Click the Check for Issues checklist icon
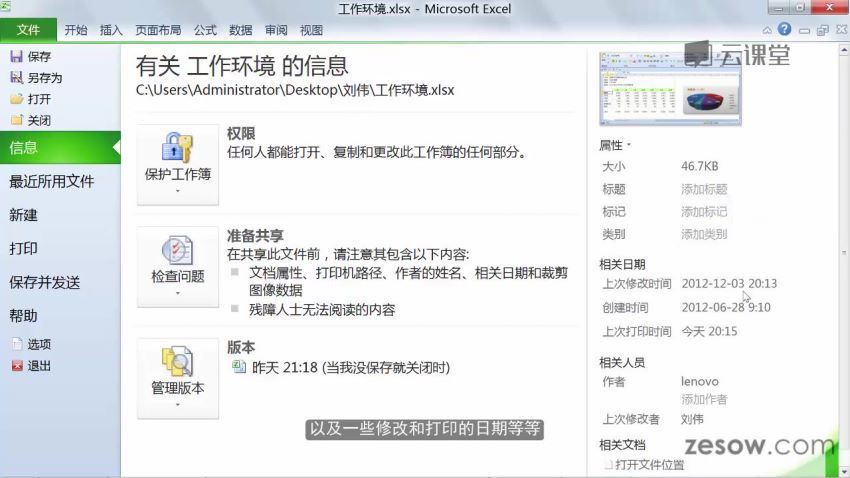 tap(177, 250)
